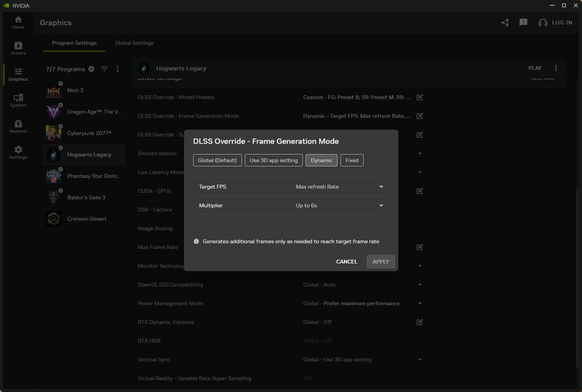The height and width of the screenshot is (392, 582).
Task: Select Global (Default) mode option
Action: click(x=217, y=160)
